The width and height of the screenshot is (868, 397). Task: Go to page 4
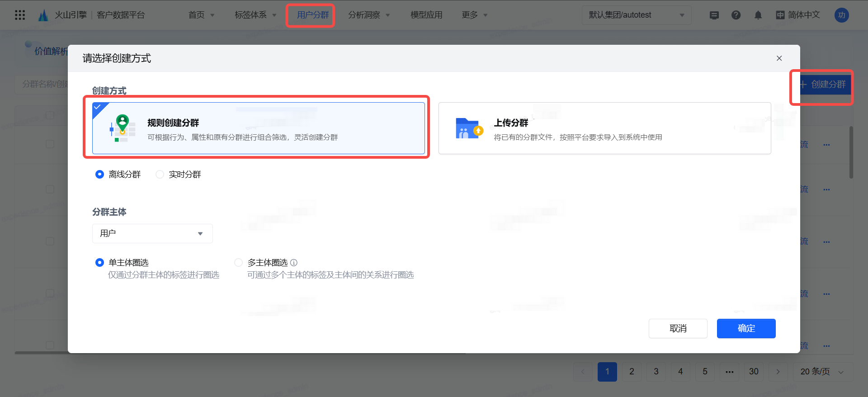point(680,372)
